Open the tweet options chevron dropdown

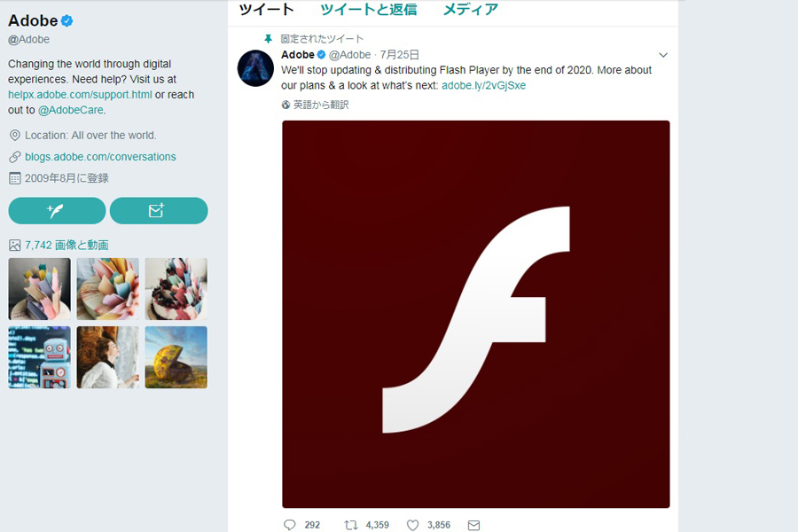662,55
